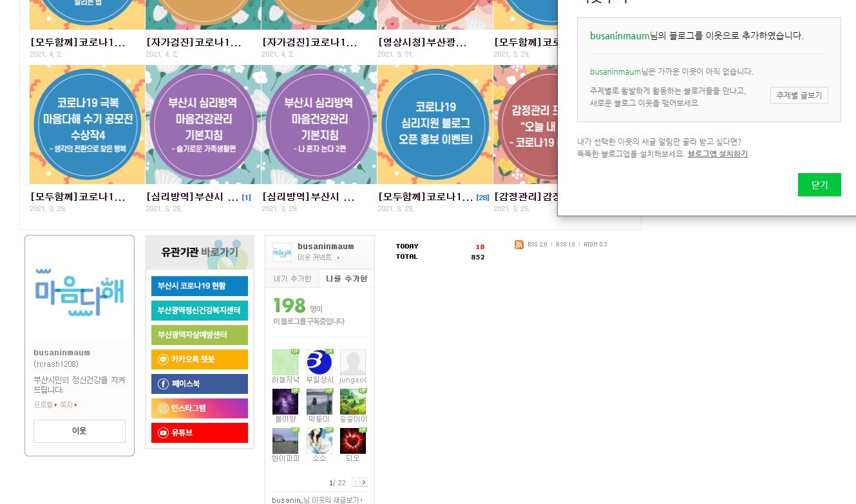Screen dimensions: 856x504
Task: Click the red heart avatar of 되오
Action: coord(352,441)
